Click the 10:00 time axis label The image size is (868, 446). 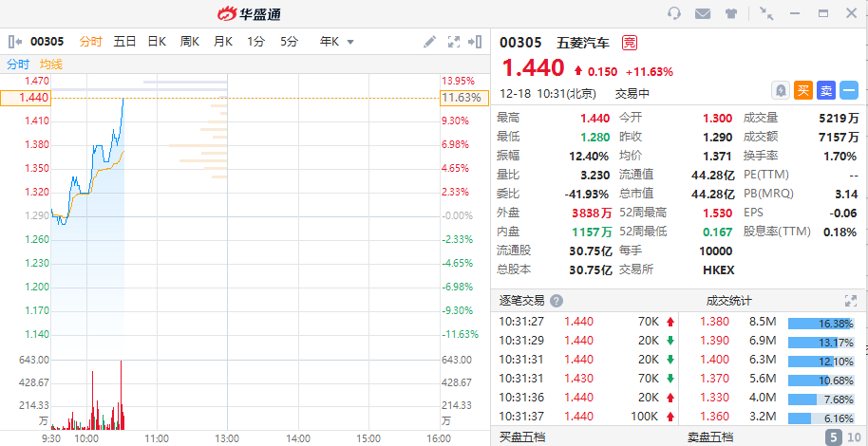[x=87, y=438]
